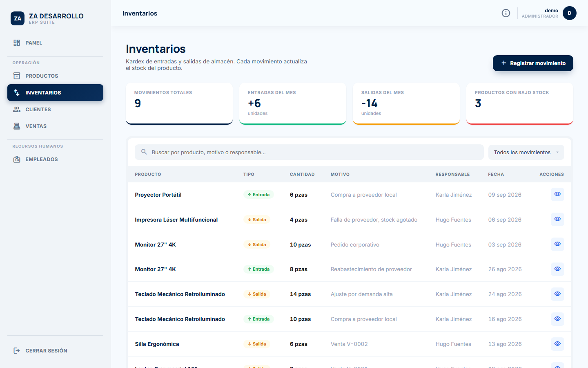588x368 pixels.
Task: Click the demo Administrador user label
Action: (540, 13)
